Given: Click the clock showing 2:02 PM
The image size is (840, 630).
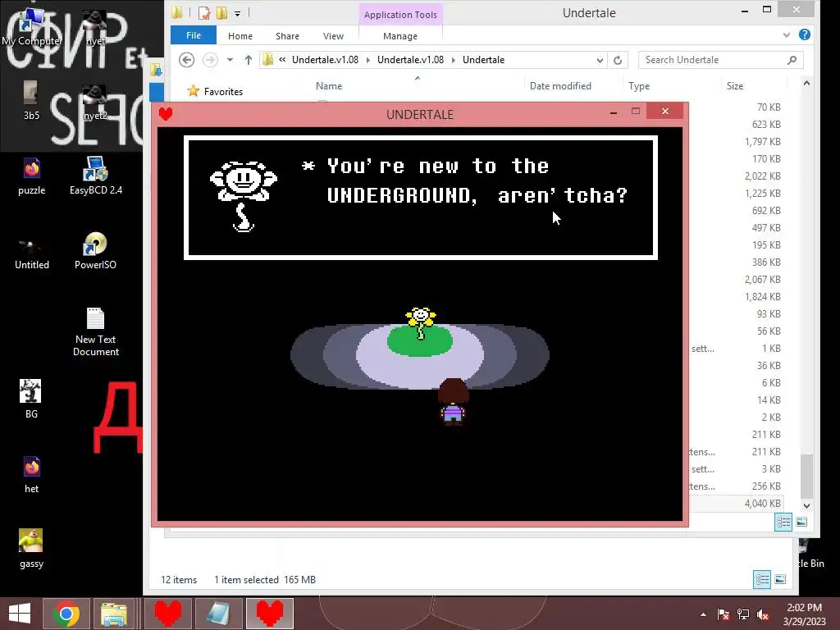Looking at the screenshot, I should pyautogui.click(x=804, y=608).
